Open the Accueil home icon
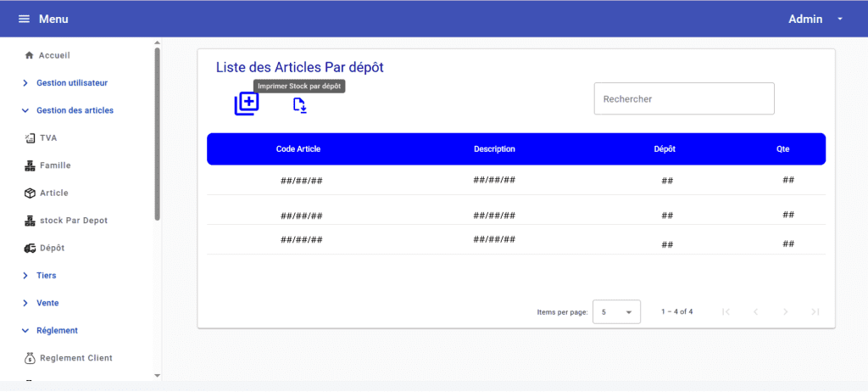This screenshot has height=392, width=868. (30, 56)
